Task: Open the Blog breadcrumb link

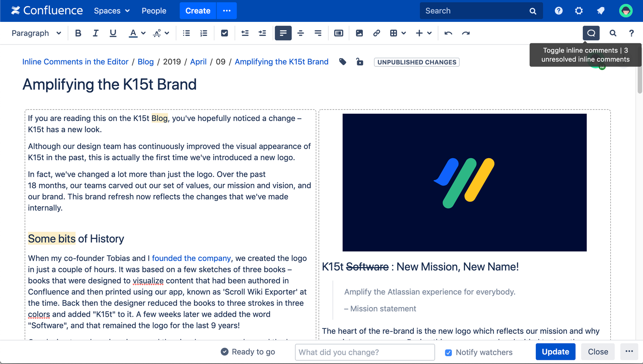Action: coord(146,62)
